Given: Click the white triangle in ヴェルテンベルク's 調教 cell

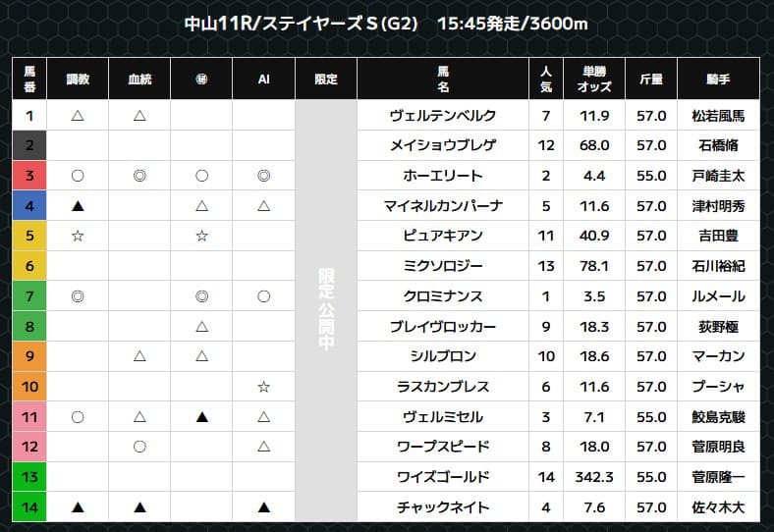Looking at the screenshot, I should (77, 116).
